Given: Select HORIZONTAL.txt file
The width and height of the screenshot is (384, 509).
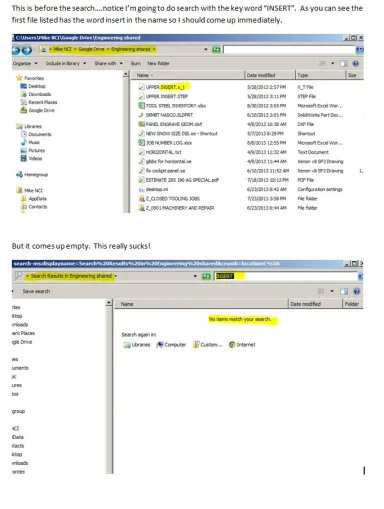Looking at the screenshot, I should tap(160, 152).
